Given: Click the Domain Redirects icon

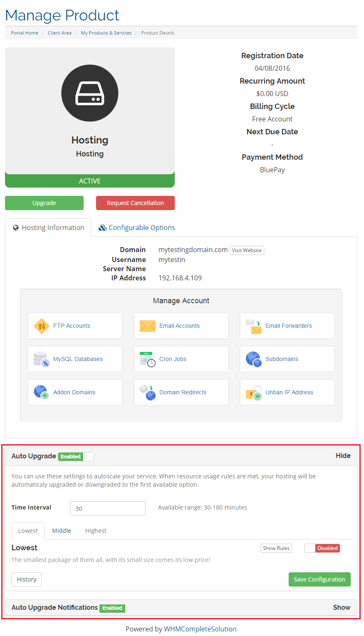Looking at the screenshot, I should tap(148, 393).
